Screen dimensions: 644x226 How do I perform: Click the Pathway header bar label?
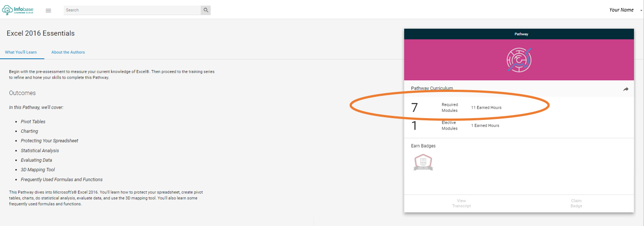521,34
